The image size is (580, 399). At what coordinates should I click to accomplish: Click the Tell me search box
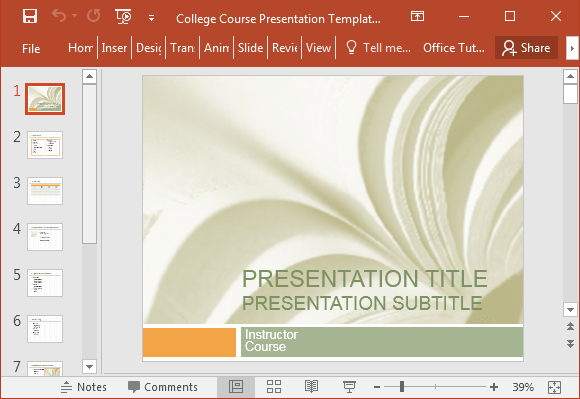point(378,48)
